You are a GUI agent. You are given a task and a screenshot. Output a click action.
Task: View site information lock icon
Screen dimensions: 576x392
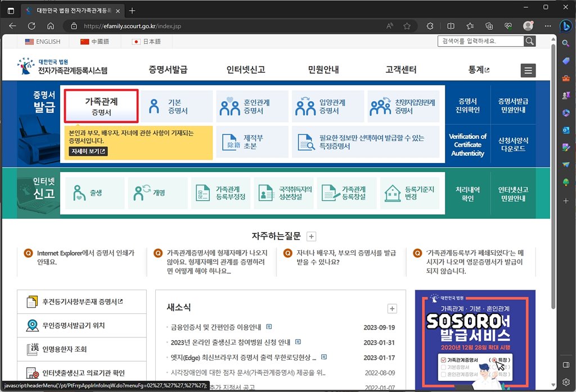pyautogui.click(x=74, y=26)
